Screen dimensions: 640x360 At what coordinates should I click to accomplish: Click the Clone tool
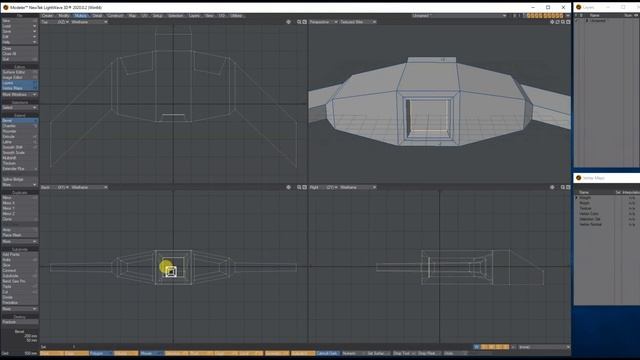point(19,219)
